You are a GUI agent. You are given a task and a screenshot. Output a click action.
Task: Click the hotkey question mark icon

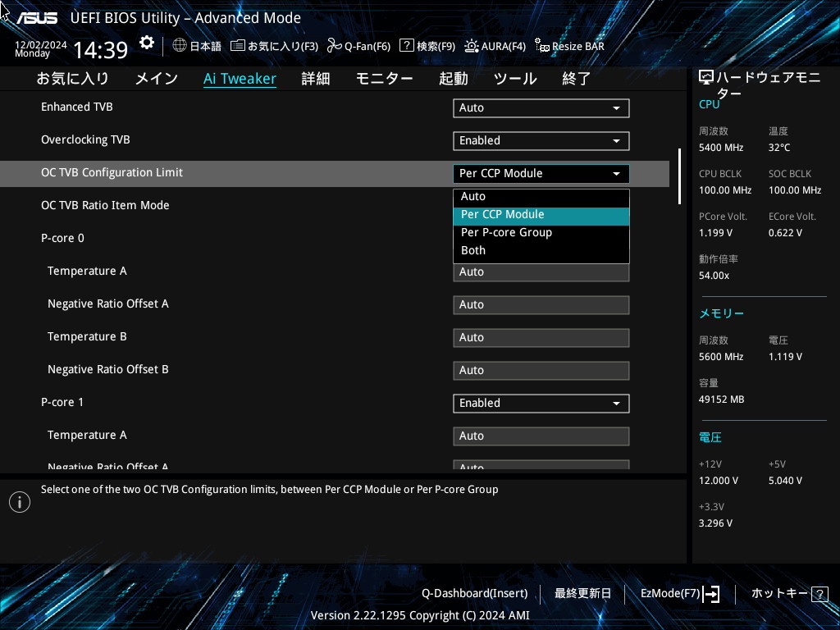[819, 594]
